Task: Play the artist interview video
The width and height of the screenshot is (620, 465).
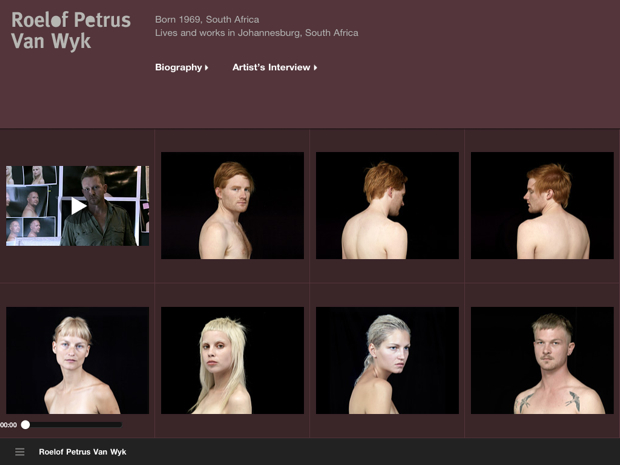Action: [78, 206]
